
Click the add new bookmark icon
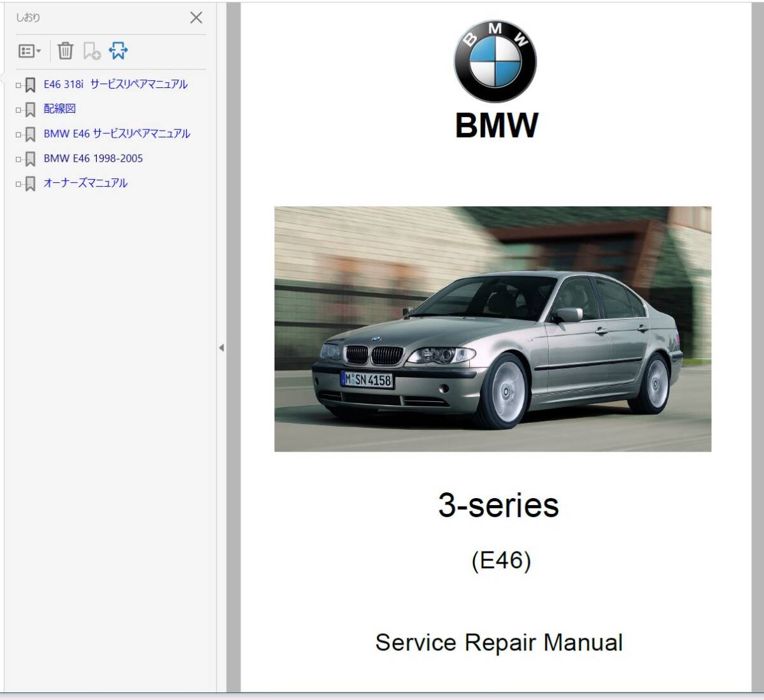pos(92,51)
